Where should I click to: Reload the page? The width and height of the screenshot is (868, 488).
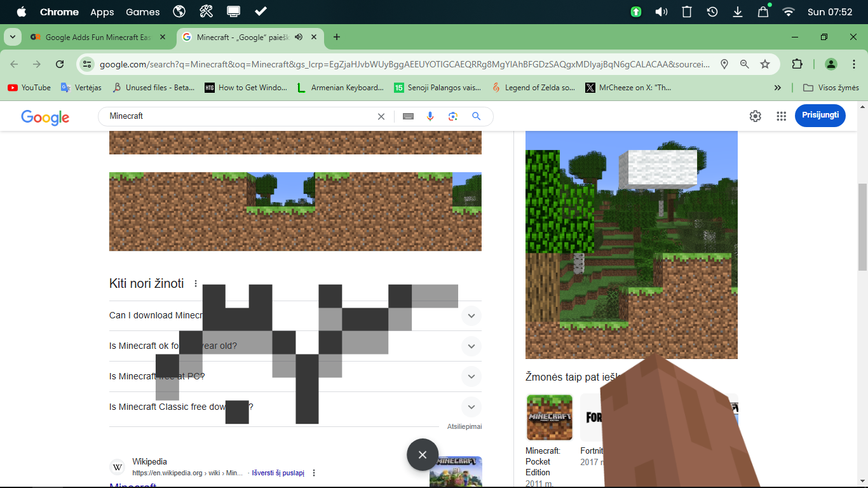pos(60,64)
